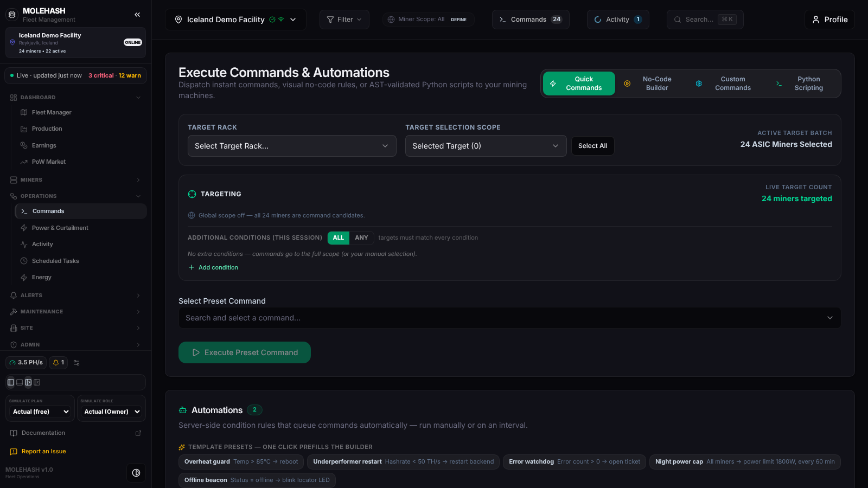Toggle the left sidebar layout icon

tap(11, 382)
